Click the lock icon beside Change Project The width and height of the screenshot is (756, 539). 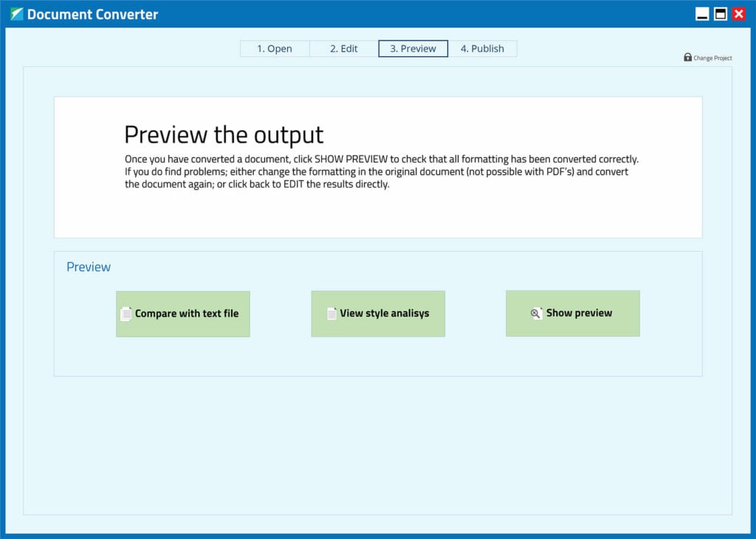[x=687, y=57]
